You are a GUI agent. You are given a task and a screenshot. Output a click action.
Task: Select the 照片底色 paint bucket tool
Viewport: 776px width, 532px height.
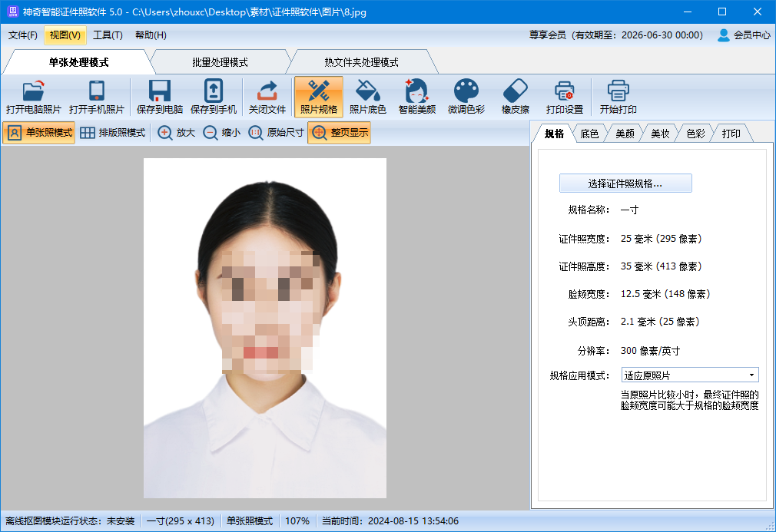[x=367, y=91]
